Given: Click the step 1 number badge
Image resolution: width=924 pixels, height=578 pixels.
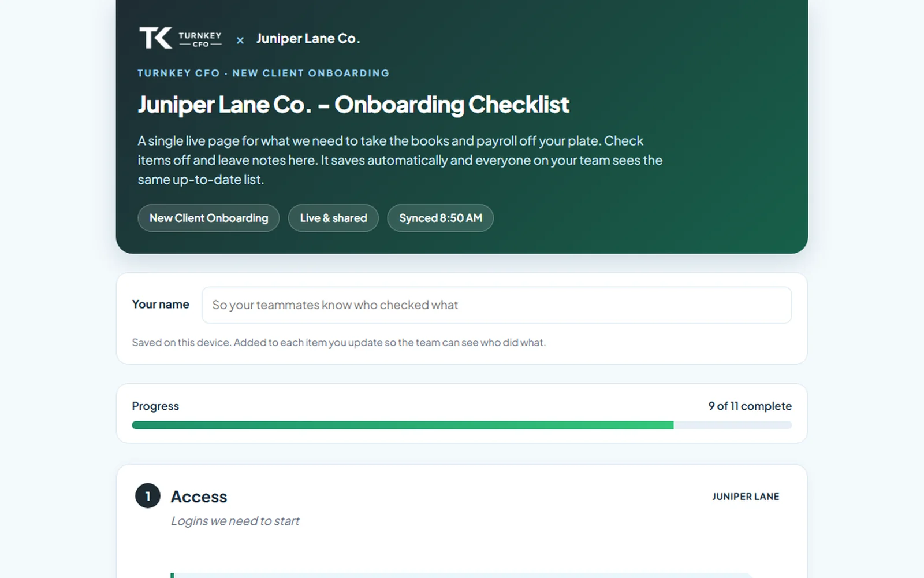Looking at the screenshot, I should click(x=148, y=496).
